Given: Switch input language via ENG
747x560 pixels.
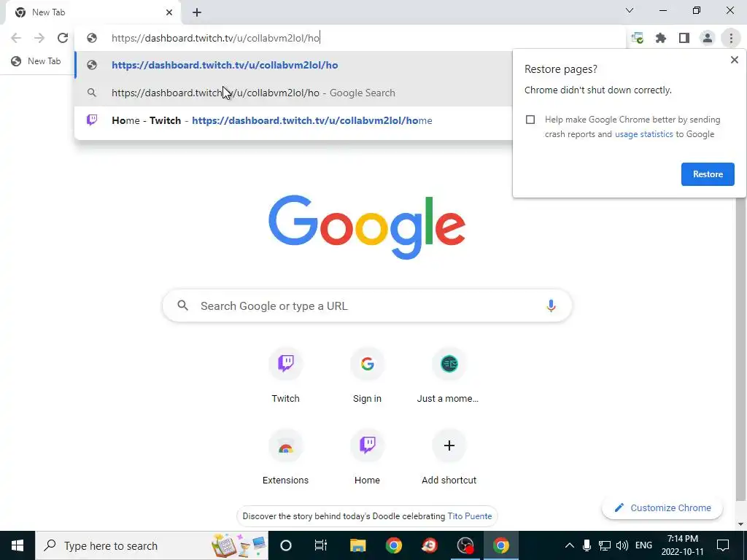Looking at the screenshot, I should 643,545.
